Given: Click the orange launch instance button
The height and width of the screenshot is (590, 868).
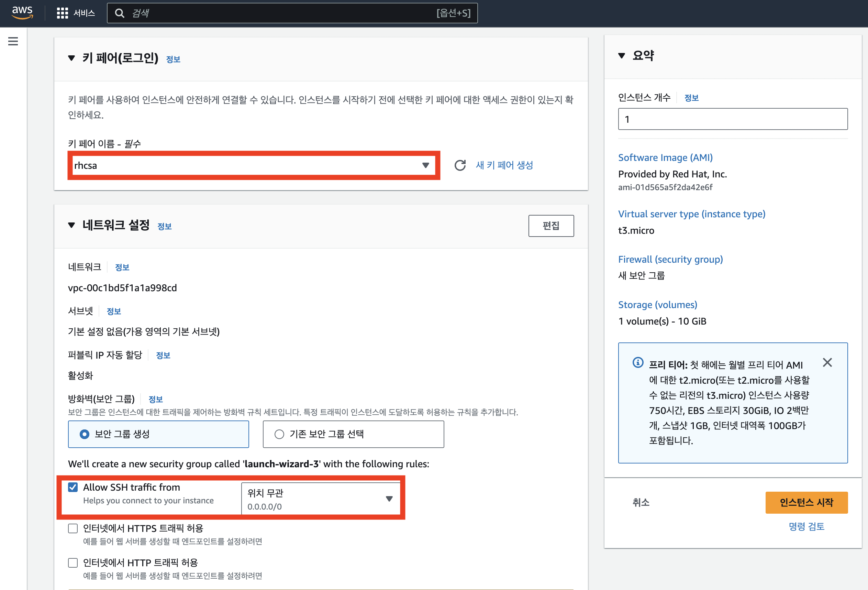Looking at the screenshot, I should coord(806,503).
